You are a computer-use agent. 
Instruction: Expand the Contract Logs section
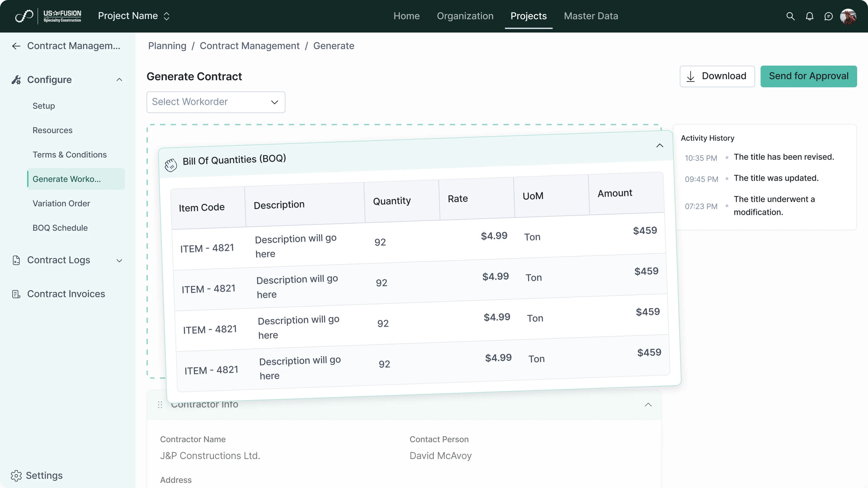[119, 260]
